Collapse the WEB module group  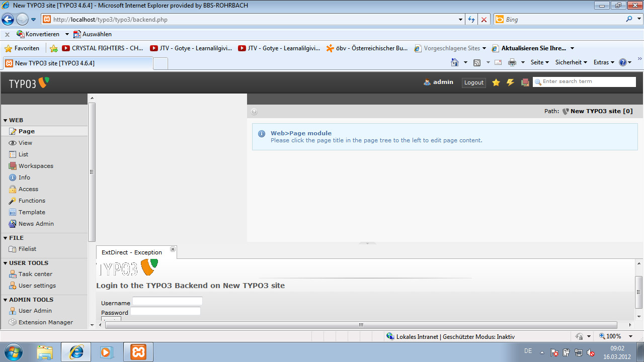click(6, 121)
